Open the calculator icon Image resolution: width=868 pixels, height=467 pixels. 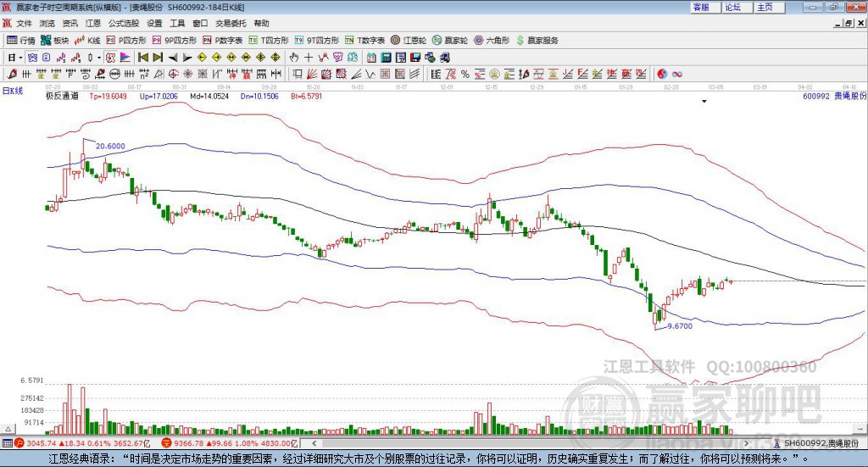coord(386,58)
